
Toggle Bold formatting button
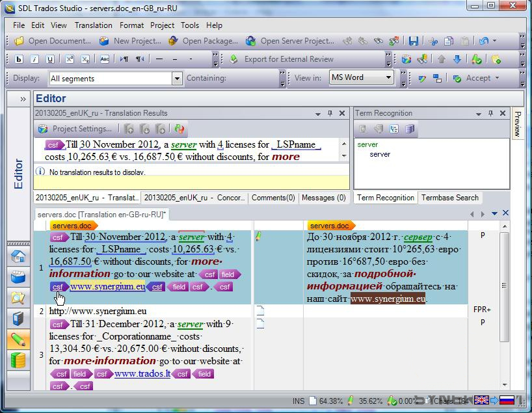19,59
